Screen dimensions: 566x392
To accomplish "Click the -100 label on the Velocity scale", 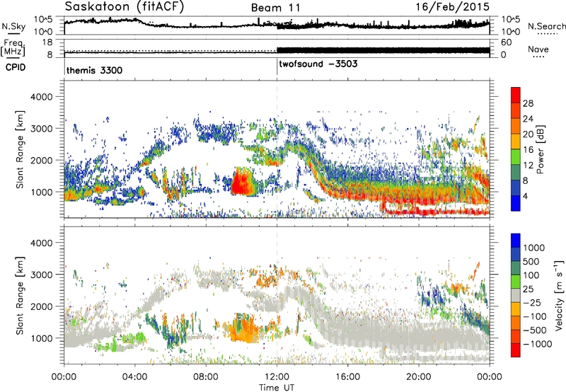I will tap(535, 316).
